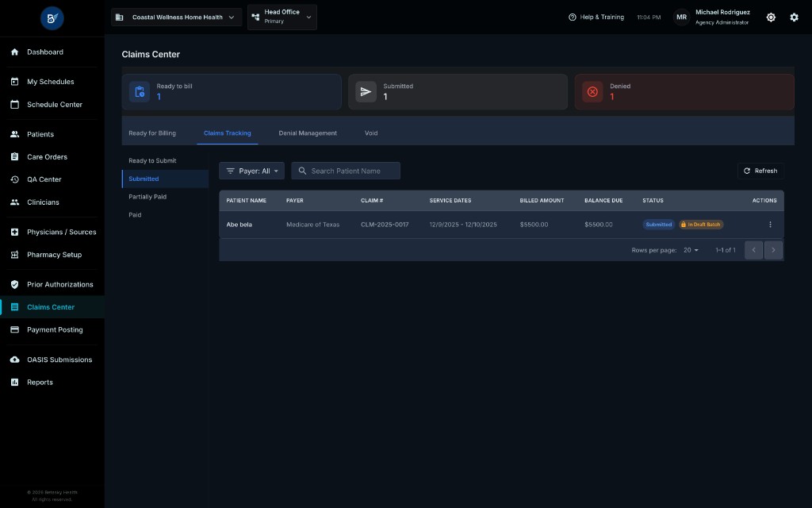Click Balance Due column header
This screenshot has height=508, width=812.
[x=603, y=201]
